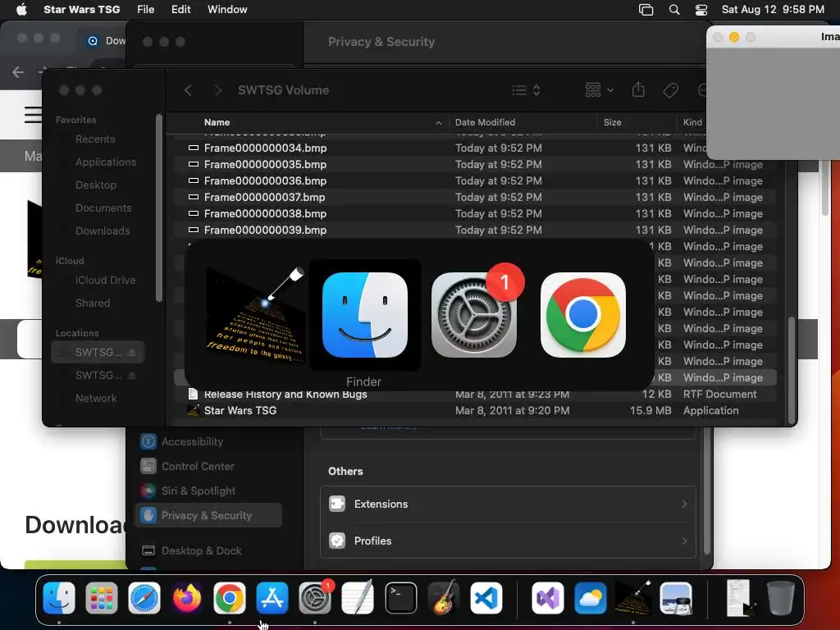This screenshot has height=630, width=840.
Task: Open Preview from the Dock
Action: 676,598
